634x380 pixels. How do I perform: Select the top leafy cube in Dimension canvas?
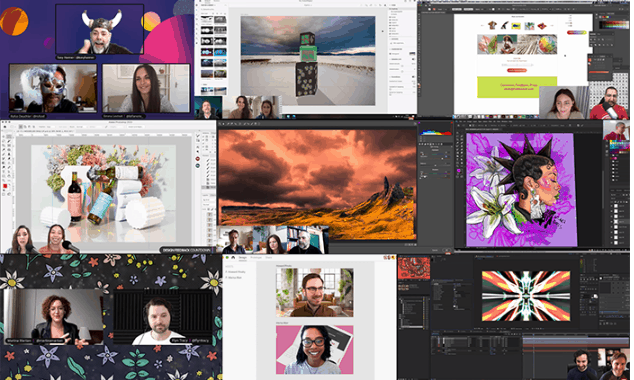[x=307, y=39]
